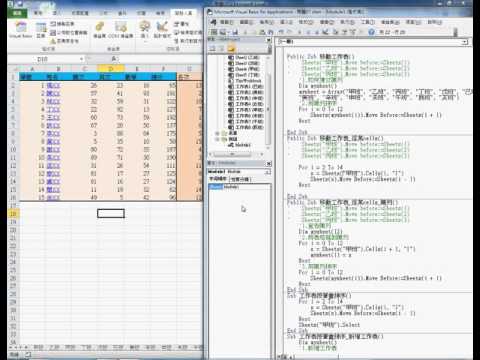Open control Properties in Excel ribbon
The height and width of the screenshot is (360, 480).
(x=181, y=24)
